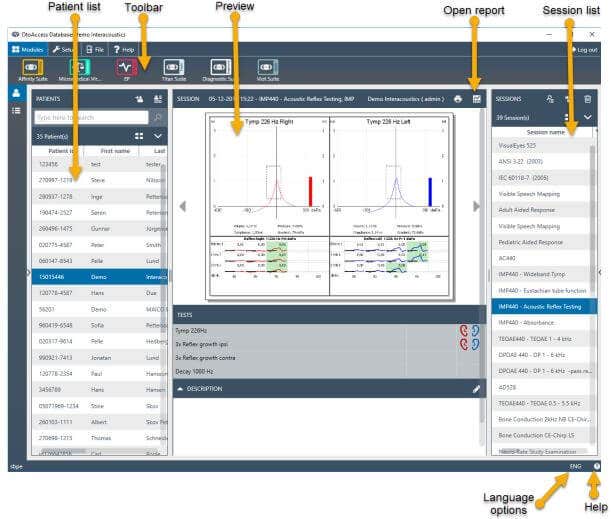Select the VisualEyes 525 session
611x519 pixels.
542,145
